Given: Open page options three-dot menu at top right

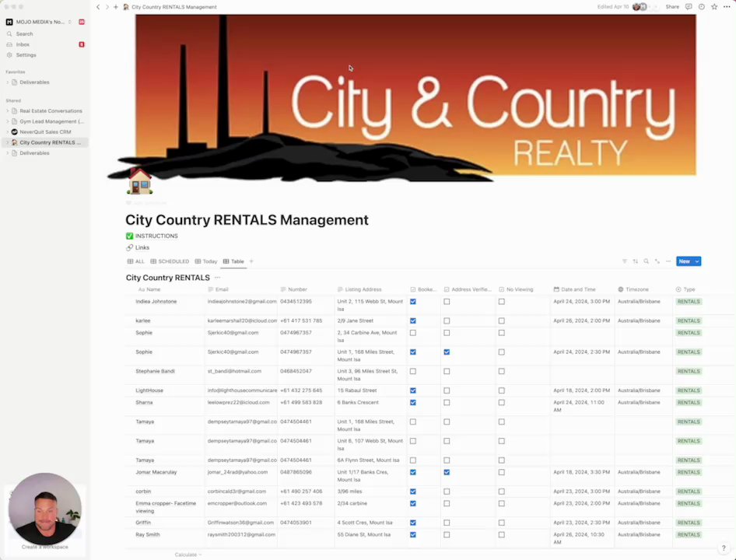Looking at the screenshot, I should (727, 6).
